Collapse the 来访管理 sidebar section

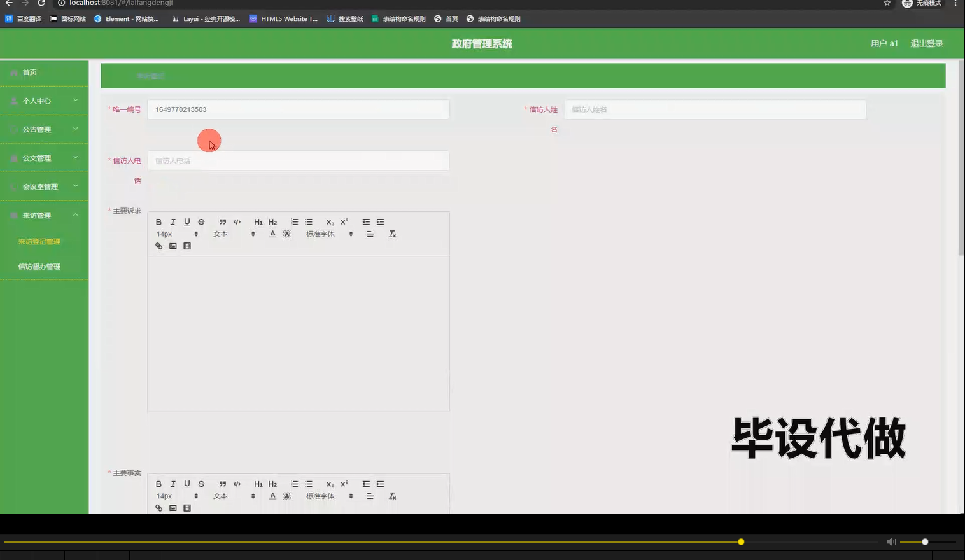click(x=44, y=214)
